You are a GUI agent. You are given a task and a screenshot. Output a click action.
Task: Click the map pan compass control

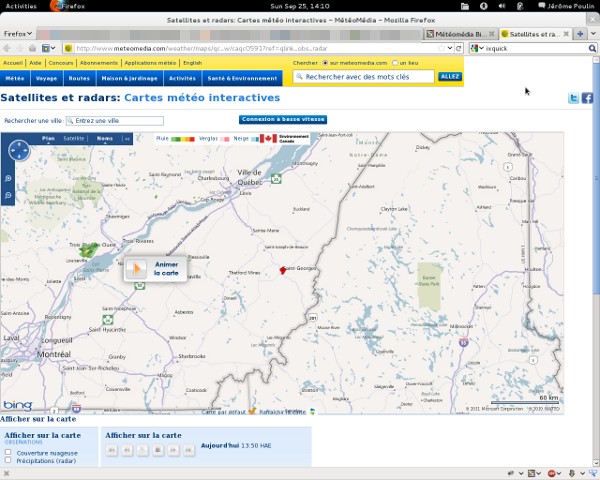tap(19, 151)
